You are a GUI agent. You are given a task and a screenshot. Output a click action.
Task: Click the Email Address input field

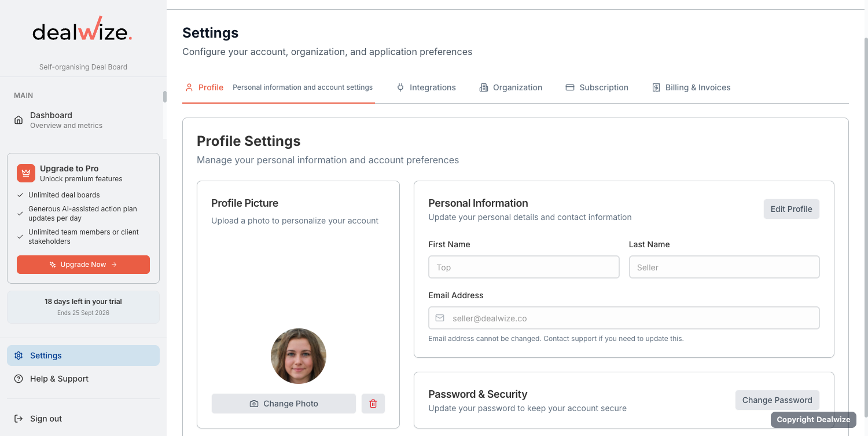624,318
